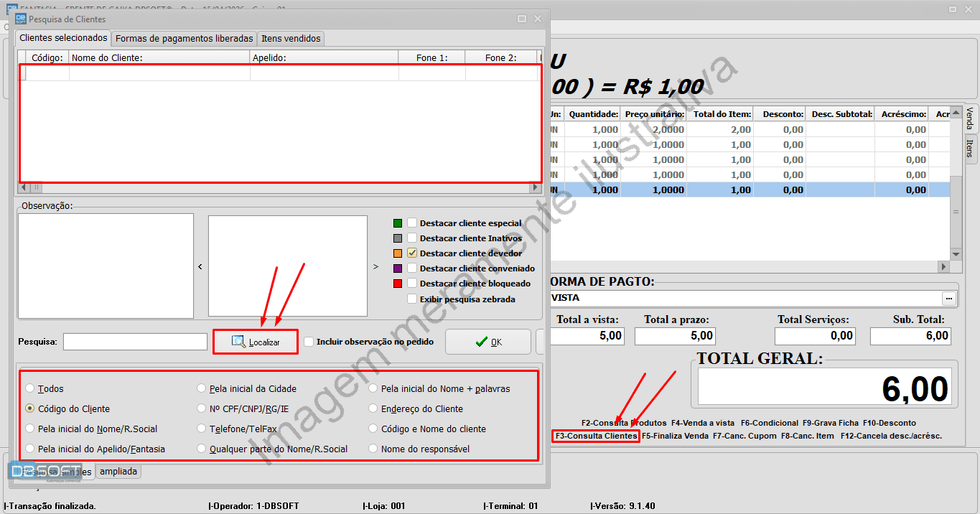Viewport: 980px width, 514px height.
Task: Select Qualquer parte do Nome/R.Social option
Action: coord(202,447)
